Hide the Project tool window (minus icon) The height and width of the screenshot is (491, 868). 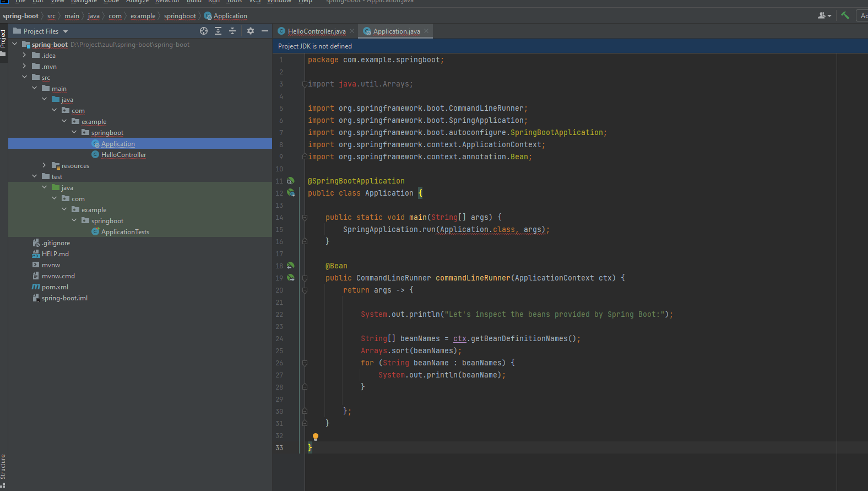[265, 31]
